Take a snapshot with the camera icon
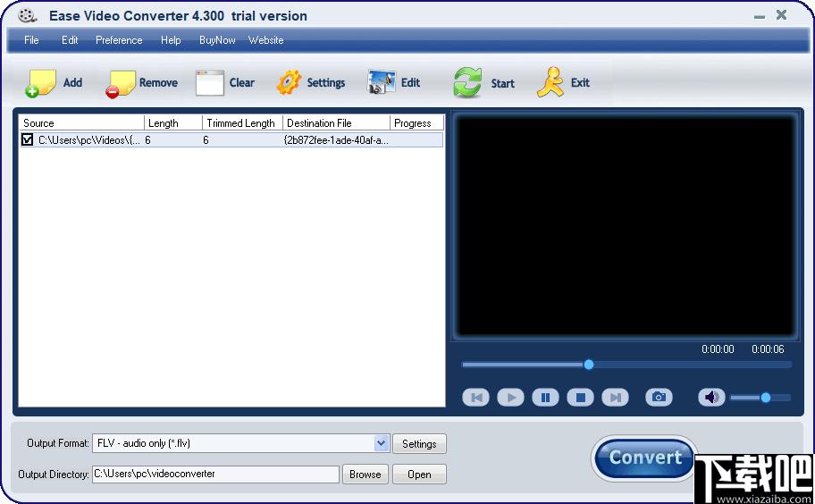The width and height of the screenshot is (815, 504). [660, 398]
